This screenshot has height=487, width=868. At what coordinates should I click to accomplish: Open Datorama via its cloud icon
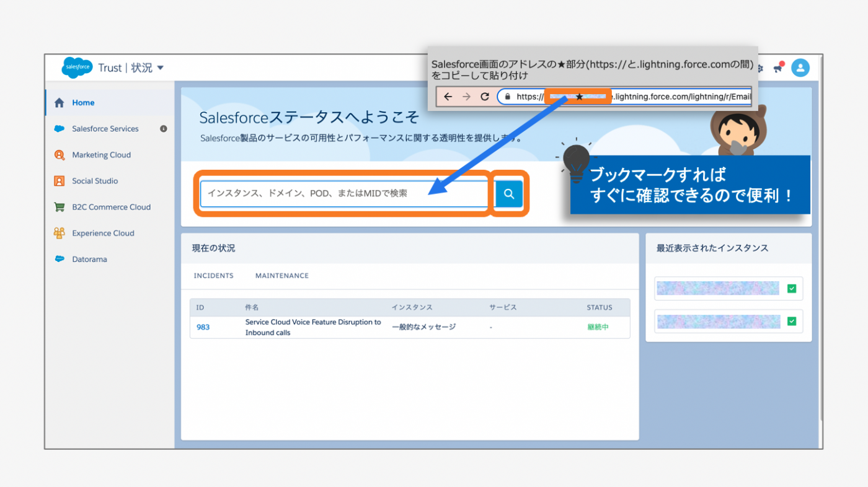pos(60,259)
